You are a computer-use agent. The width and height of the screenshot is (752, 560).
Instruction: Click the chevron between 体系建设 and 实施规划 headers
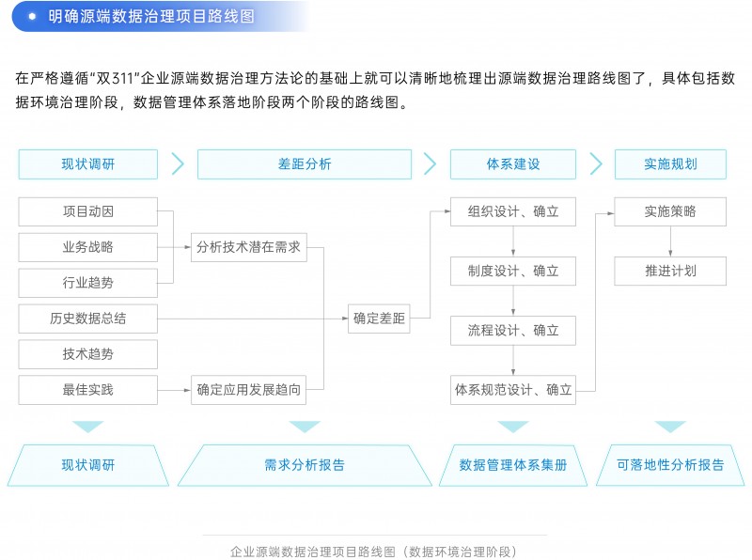pos(595,163)
